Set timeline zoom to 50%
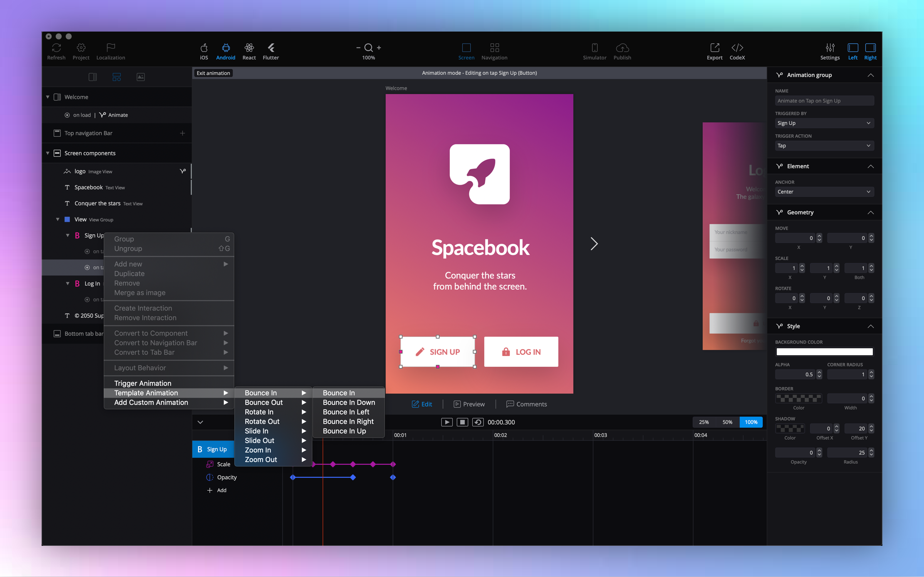Image resolution: width=924 pixels, height=577 pixels. (x=727, y=422)
